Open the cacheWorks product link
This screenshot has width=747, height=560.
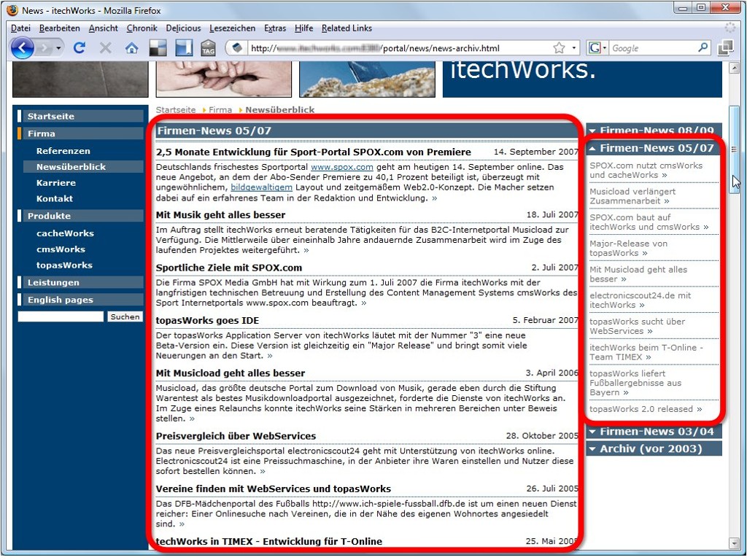(65, 233)
